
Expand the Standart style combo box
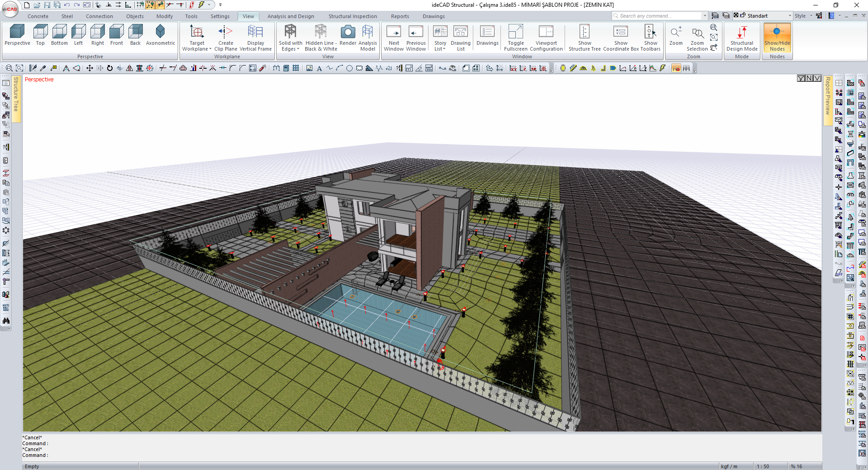790,16
